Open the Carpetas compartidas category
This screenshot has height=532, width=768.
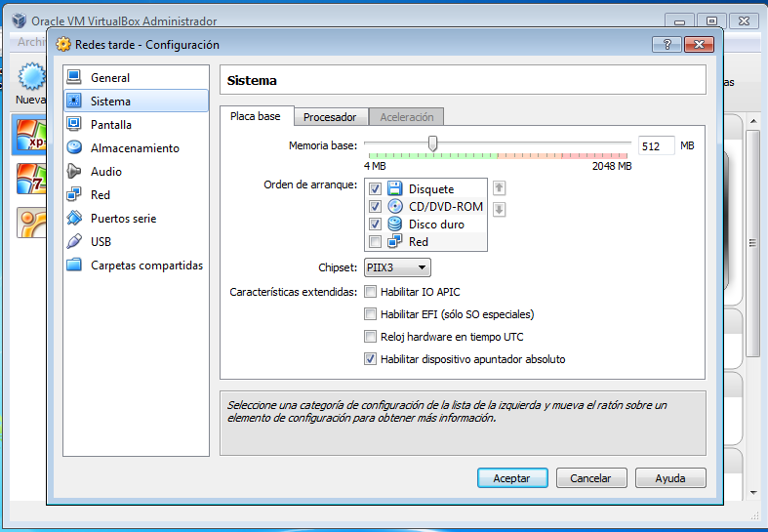tap(136, 265)
